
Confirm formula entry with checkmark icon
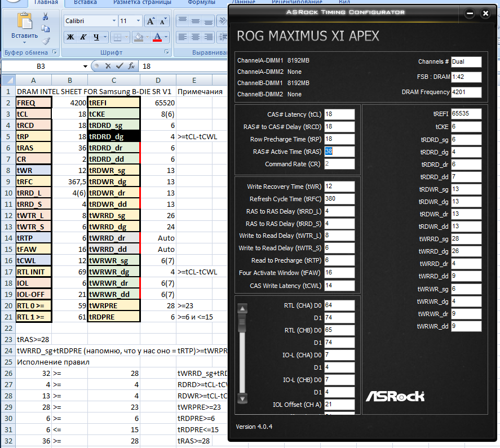click(x=120, y=66)
